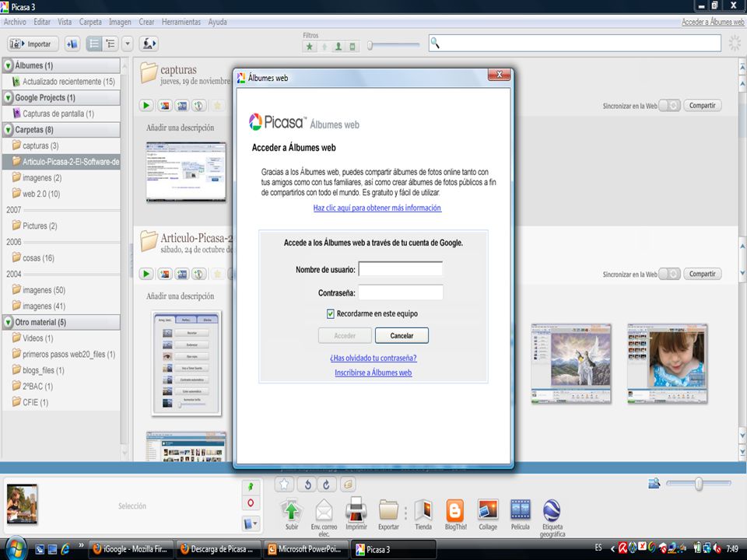The width and height of the screenshot is (747, 560).
Task: Click the hold selected items pin icon
Action: click(251, 486)
